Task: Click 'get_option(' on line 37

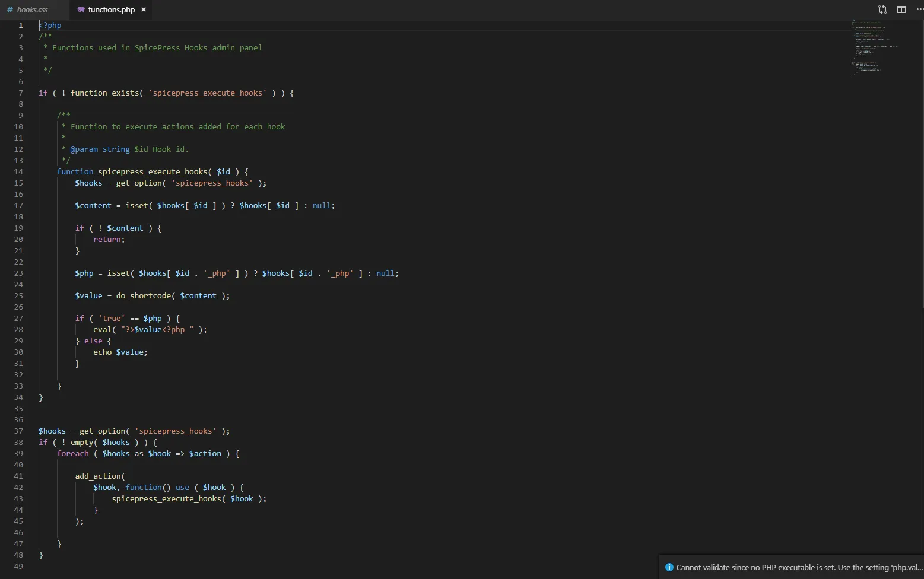Action: coord(104,431)
